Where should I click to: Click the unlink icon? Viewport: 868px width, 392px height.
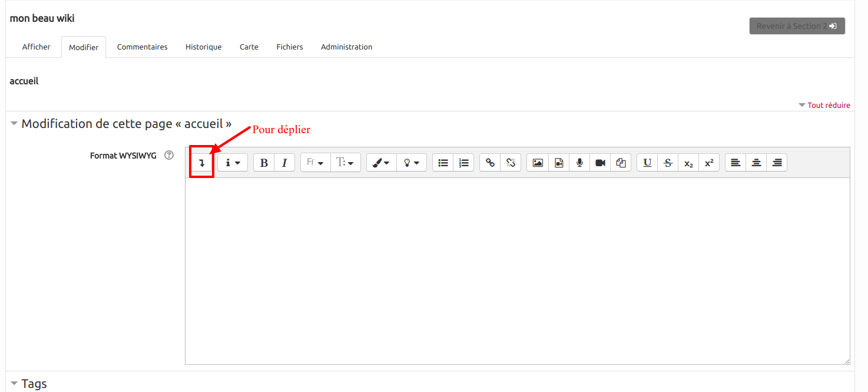coord(511,163)
